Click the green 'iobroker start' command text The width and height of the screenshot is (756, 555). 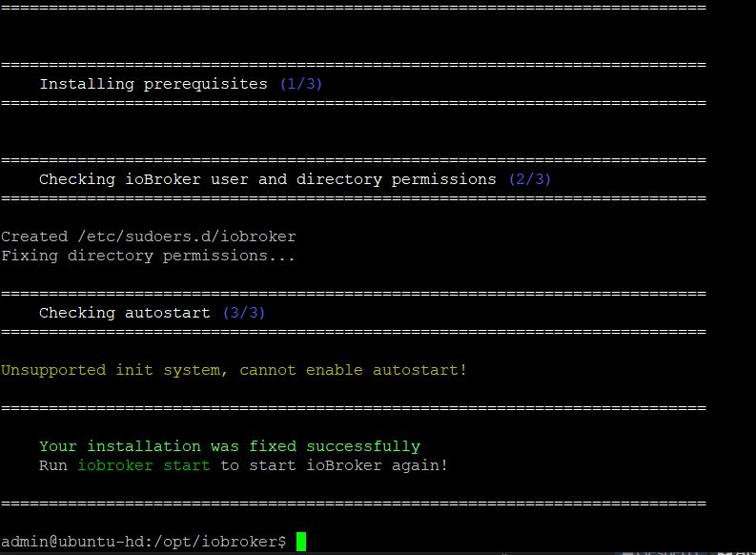[143, 465]
